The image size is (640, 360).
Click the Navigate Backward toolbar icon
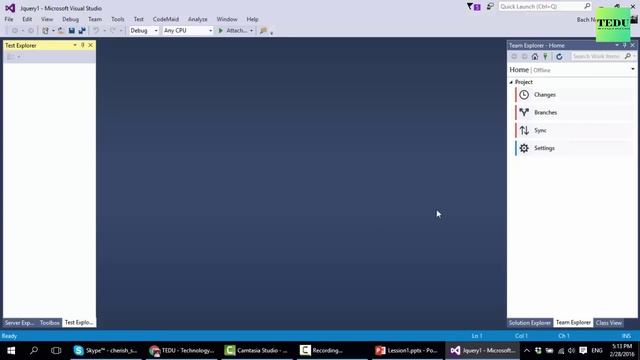pyautogui.click(x=15, y=31)
